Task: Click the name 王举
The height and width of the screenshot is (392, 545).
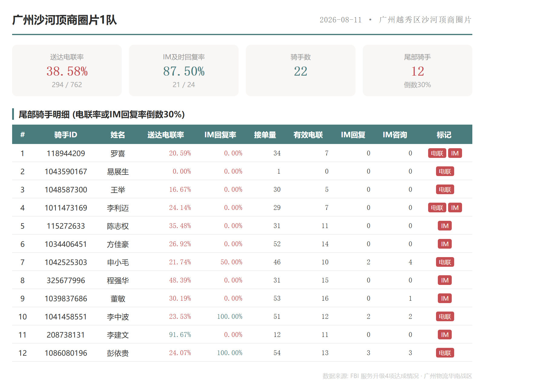Action: click(x=118, y=190)
